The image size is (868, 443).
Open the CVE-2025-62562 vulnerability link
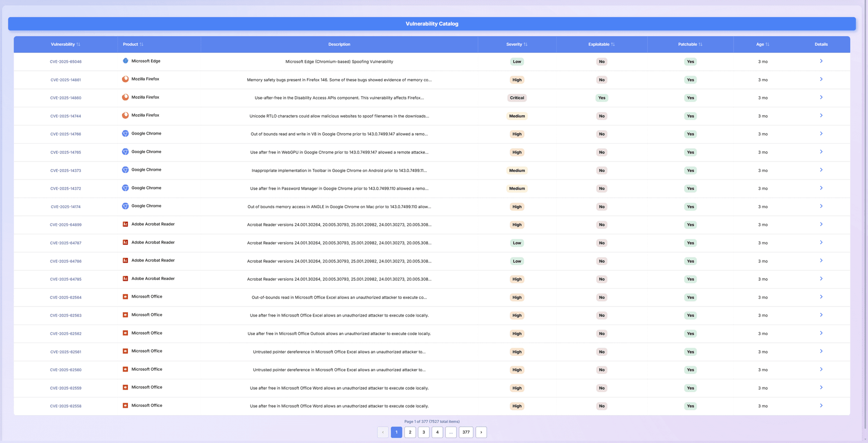[x=66, y=334]
